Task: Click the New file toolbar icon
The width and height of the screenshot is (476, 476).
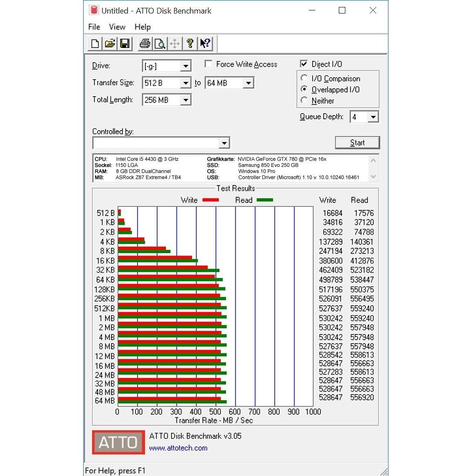Action: [x=95, y=44]
